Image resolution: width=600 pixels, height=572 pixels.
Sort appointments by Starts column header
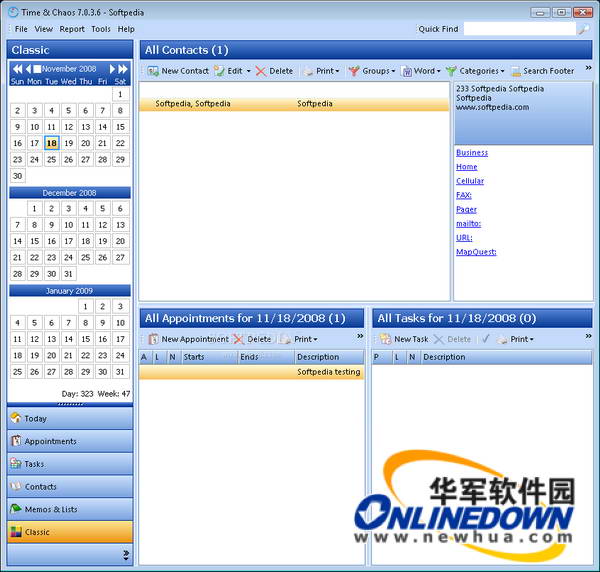click(x=209, y=357)
